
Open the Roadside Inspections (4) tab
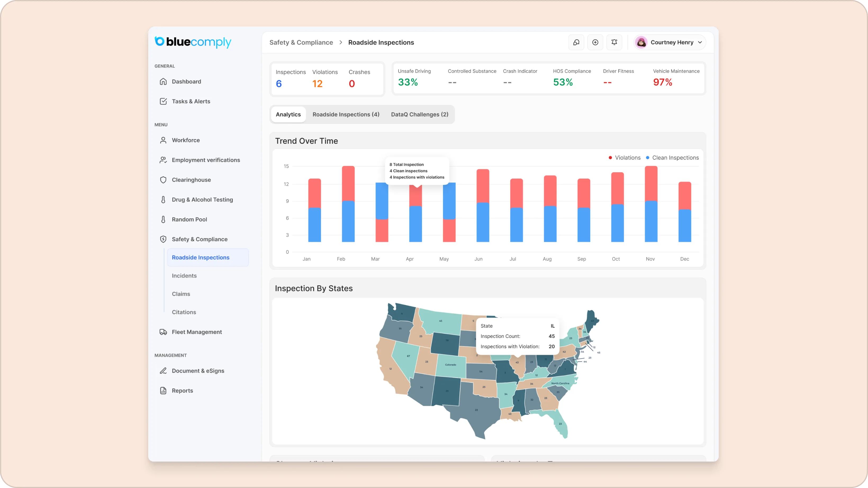[x=346, y=115]
